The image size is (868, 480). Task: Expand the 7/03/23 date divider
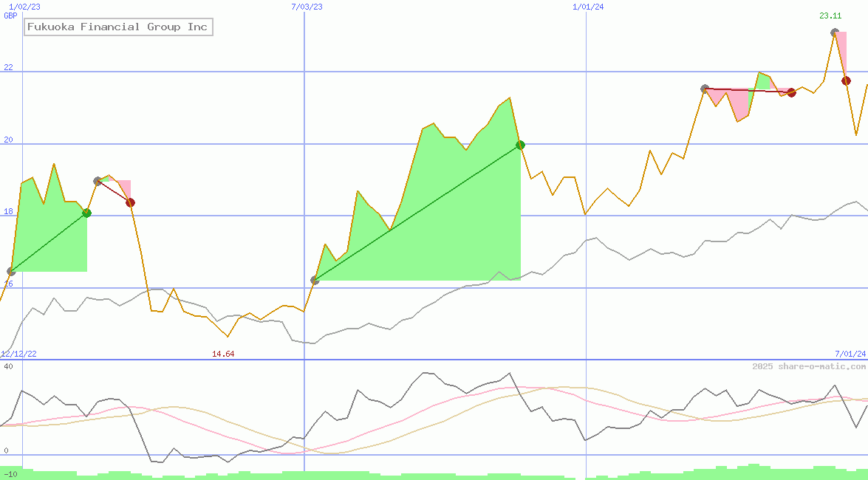pos(305,7)
